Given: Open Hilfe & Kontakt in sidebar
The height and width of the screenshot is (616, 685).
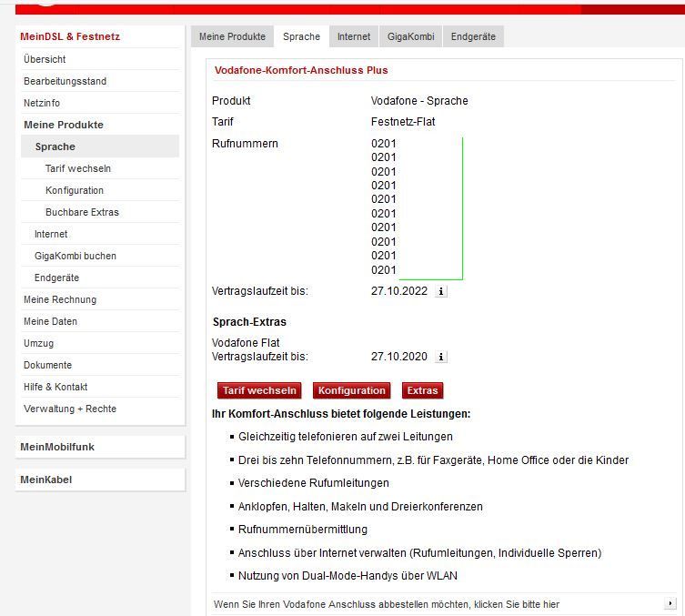Looking at the screenshot, I should click(x=55, y=387).
